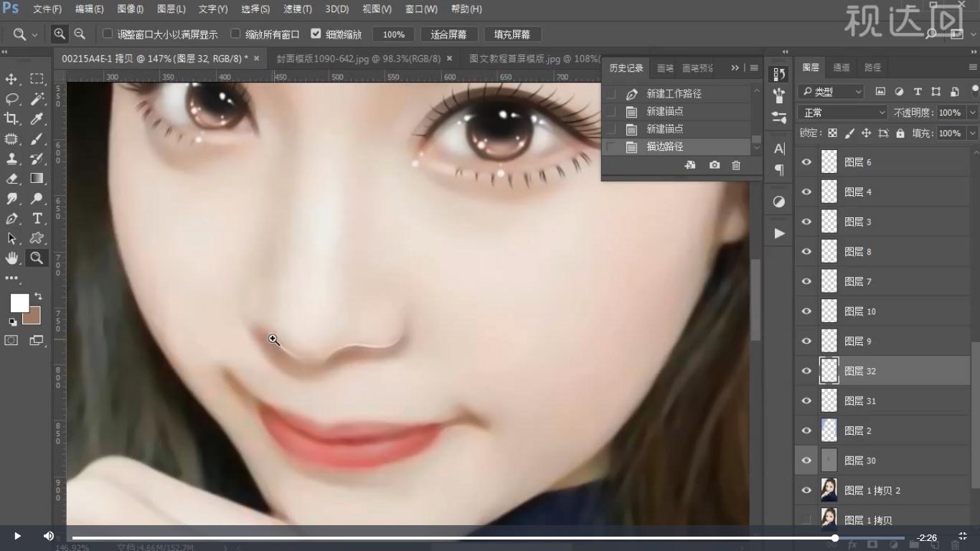The image size is (980, 551).
Task: Hide layer 图层 6
Action: pos(806,162)
